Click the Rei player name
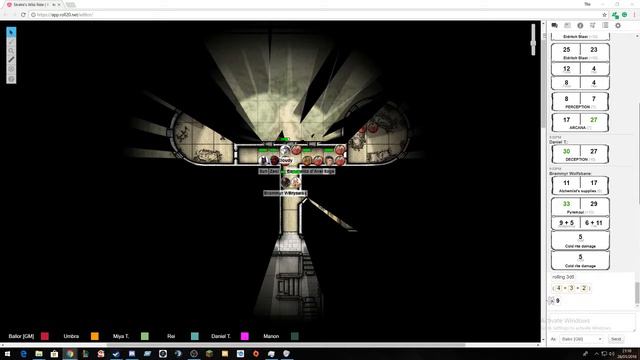640x360 pixels. pos(171,336)
